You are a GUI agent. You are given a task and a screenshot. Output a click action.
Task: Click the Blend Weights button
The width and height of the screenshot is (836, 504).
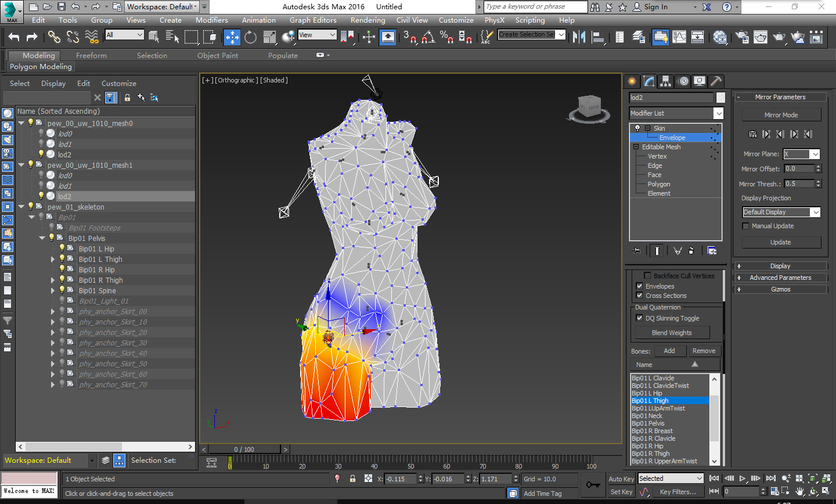tap(672, 333)
